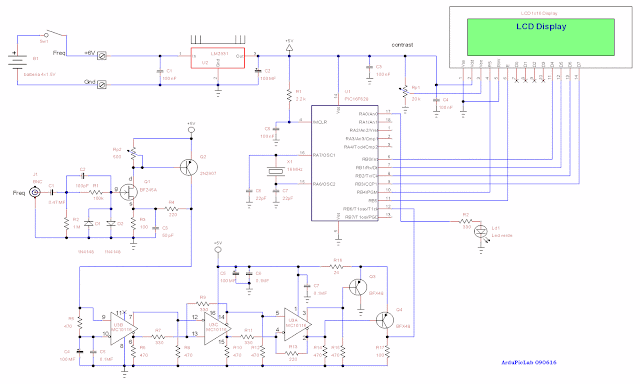Click the 'Led verde' label
Viewport: 640px width, 384px height.
click(502, 235)
